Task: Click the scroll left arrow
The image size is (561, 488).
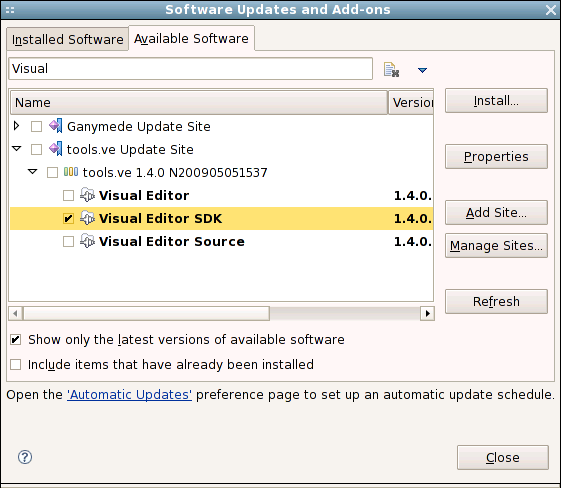Action: click(x=15, y=313)
